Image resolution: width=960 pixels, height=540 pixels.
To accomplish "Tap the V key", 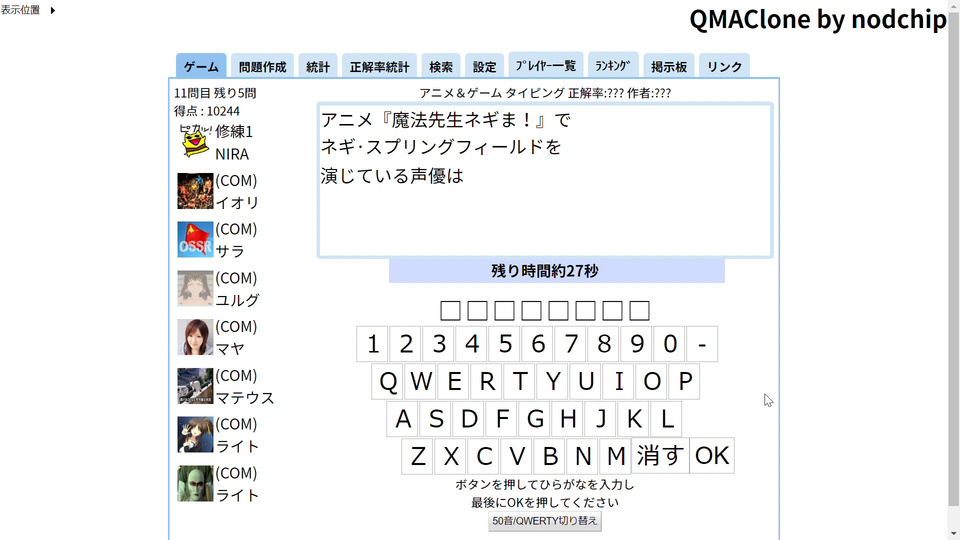I will pos(517,456).
